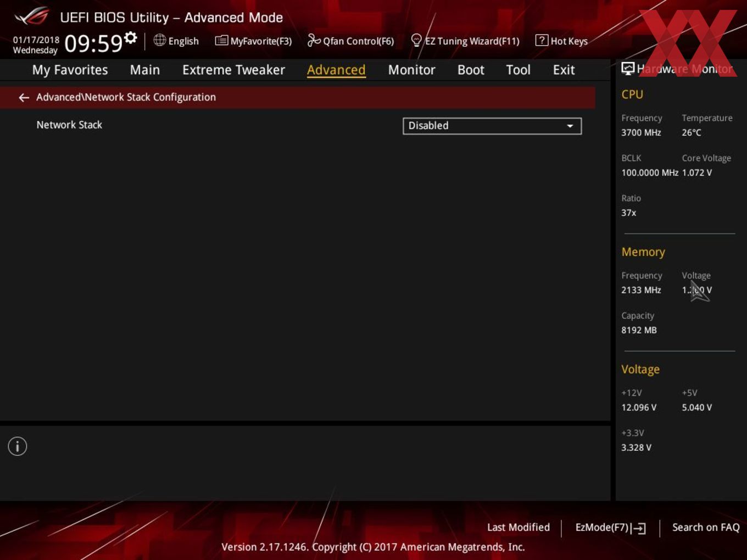Select the Advanced tab
The image size is (747, 560).
(x=336, y=70)
